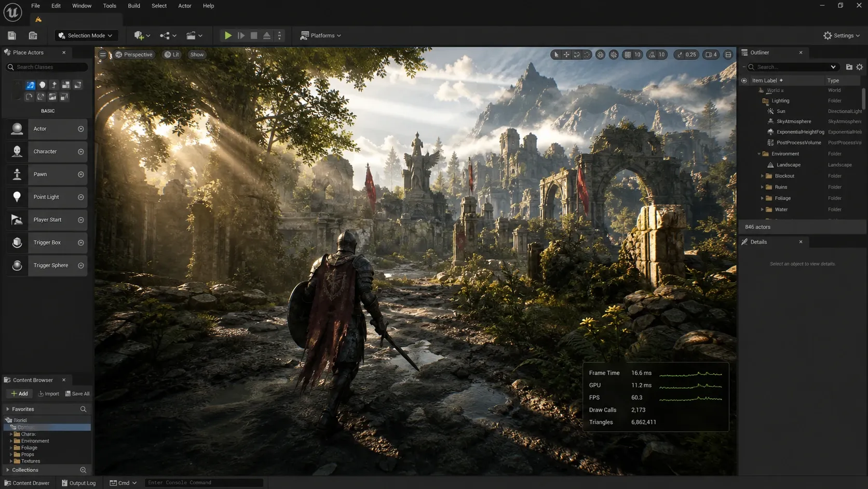The image size is (868, 489).
Task: Change viewport Perspective view mode
Action: (x=134, y=55)
